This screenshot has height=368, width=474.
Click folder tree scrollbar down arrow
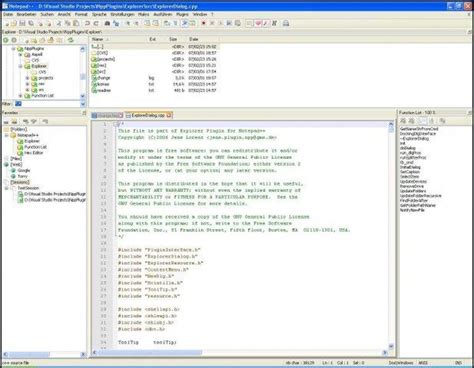tap(83, 96)
